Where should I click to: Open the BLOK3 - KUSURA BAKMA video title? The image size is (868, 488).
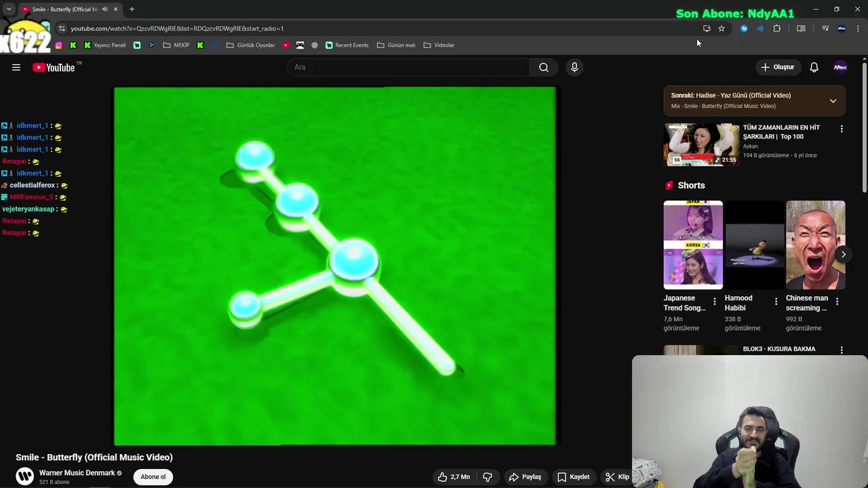click(x=779, y=349)
